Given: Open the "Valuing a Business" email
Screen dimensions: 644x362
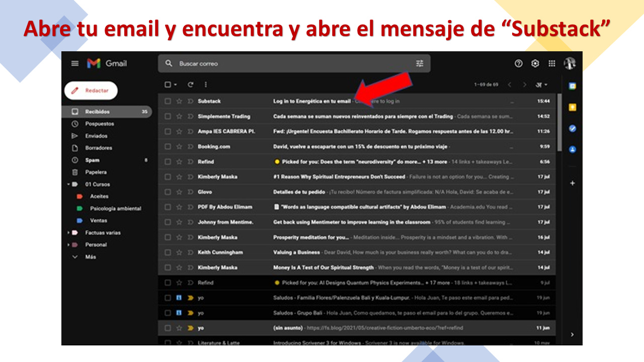Looking at the screenshot, I should pyautogui.click(x=357, y=252).
